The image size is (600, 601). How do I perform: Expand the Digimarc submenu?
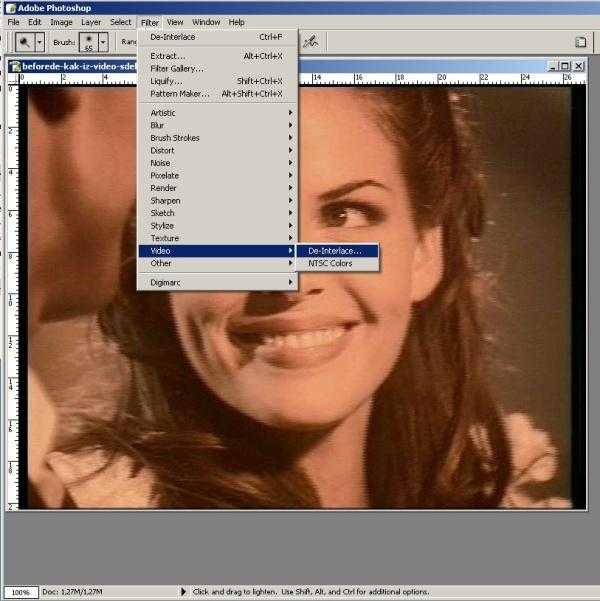pos(217,282)
